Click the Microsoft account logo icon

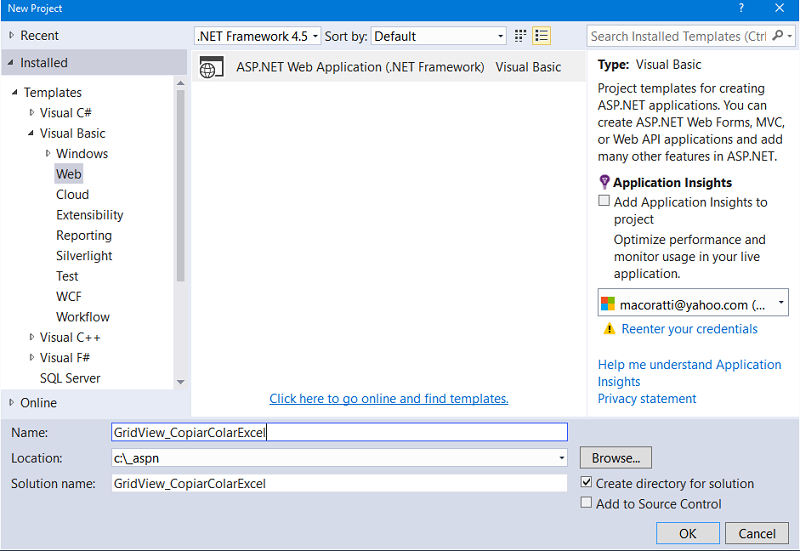click(608, 304)
